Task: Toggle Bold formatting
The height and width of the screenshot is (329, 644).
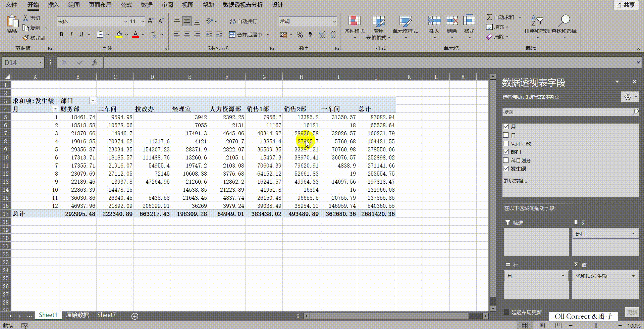Action: click(x=61, y=34)
